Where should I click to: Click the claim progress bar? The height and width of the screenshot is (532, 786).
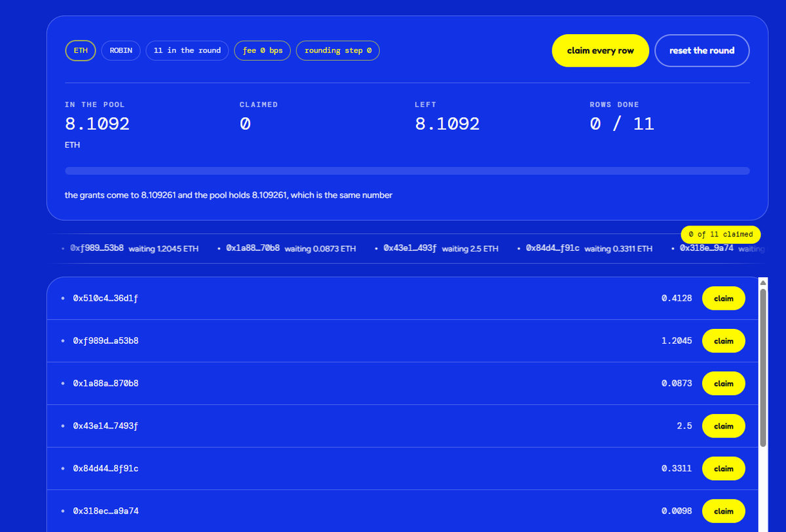[x=407, y=171]
